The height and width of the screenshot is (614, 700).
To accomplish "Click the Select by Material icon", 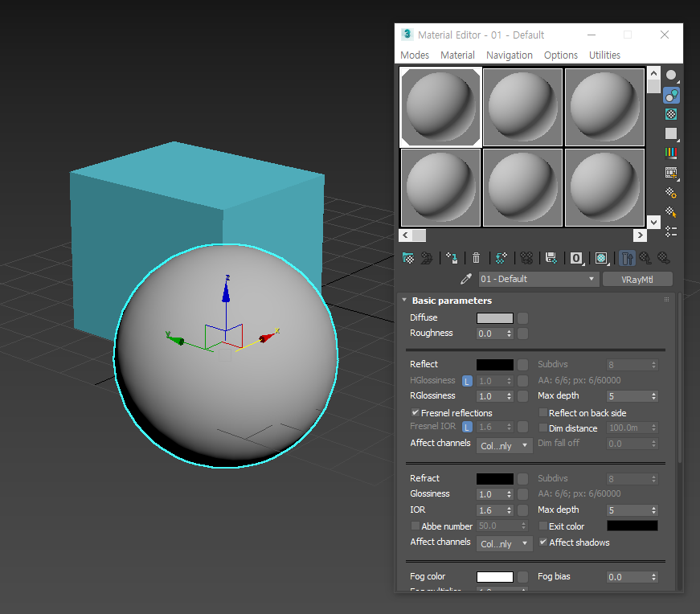I will [x=671, y=212].
